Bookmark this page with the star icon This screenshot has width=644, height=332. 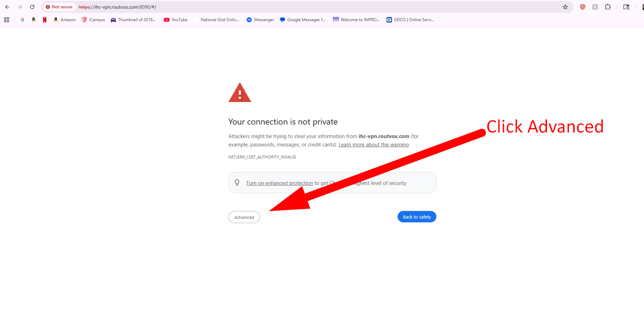click(565, 7)
